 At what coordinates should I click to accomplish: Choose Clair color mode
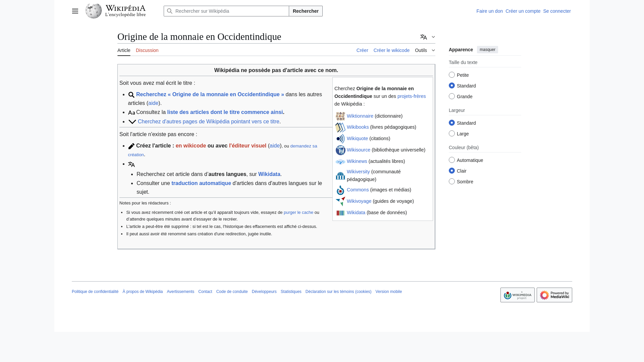(x=452, y=171)
